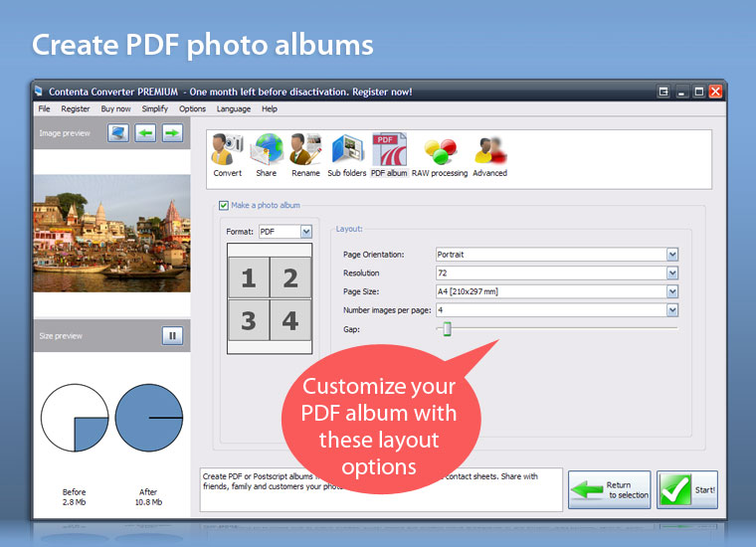
Task: Open the Options menu
Action: (192, 109)
